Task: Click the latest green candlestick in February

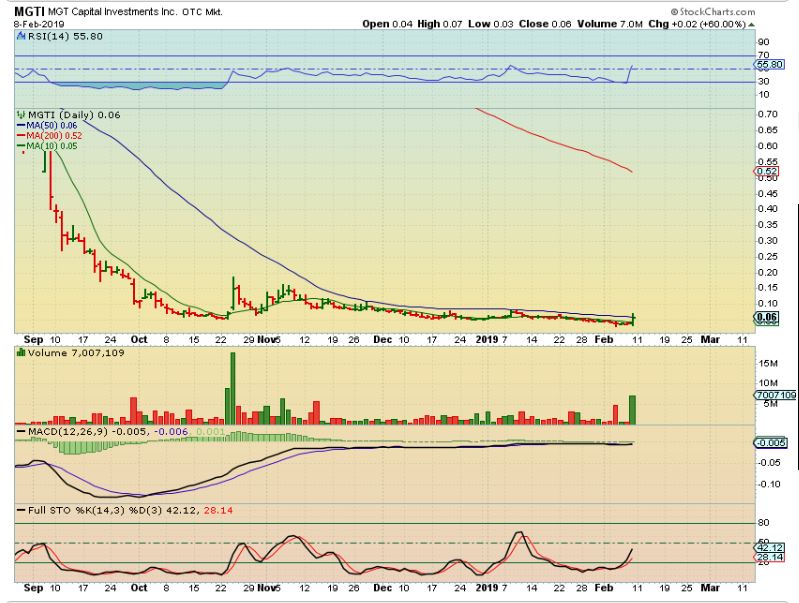Action: [x=633, y=319]
